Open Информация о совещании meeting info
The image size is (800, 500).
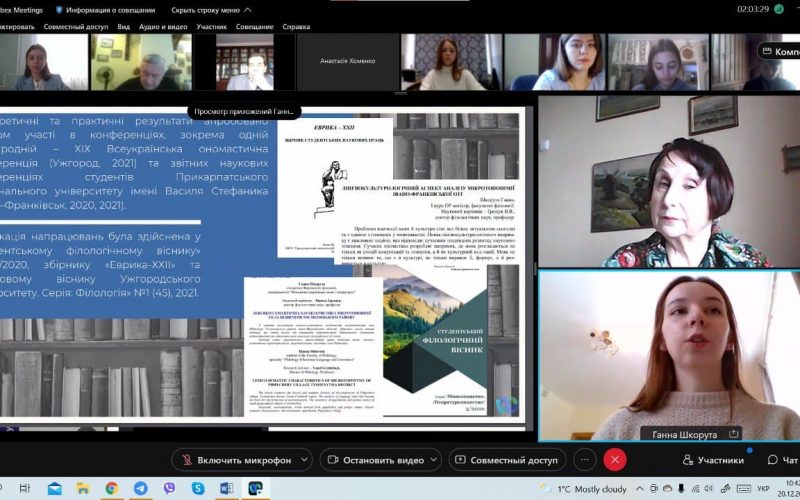click(x=111, y=9)
